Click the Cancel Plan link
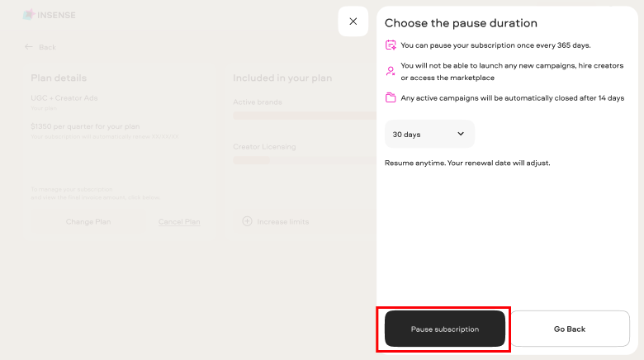Viewport: 644px width, 360px height. pos(179,222)
